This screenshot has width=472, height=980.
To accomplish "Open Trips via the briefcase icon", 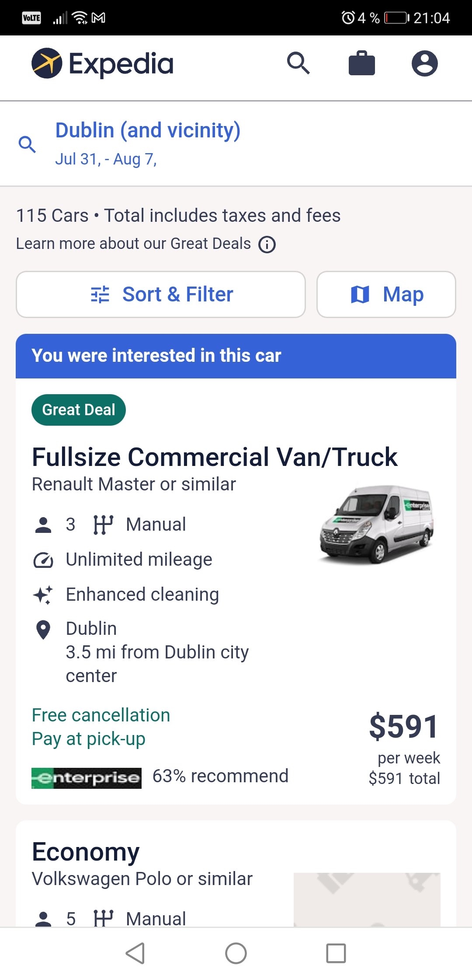I will point(361,63).
